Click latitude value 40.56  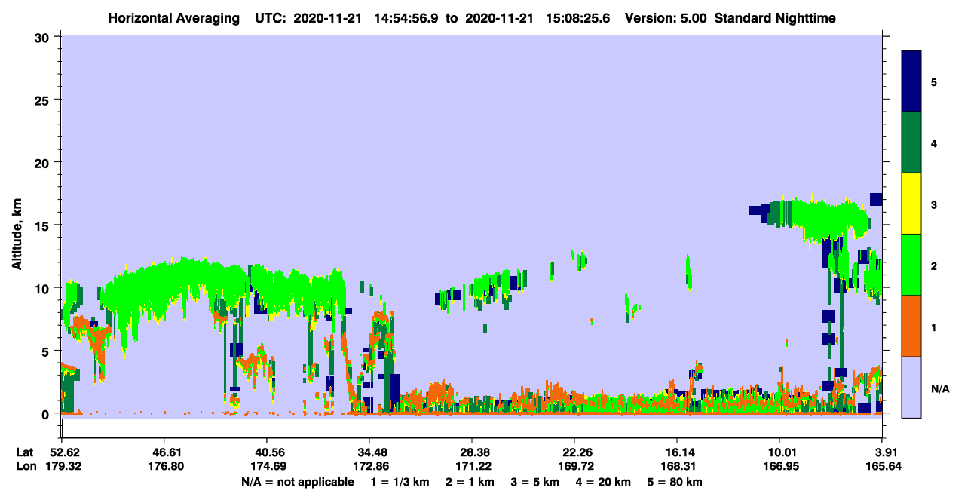tap(267, 452)
